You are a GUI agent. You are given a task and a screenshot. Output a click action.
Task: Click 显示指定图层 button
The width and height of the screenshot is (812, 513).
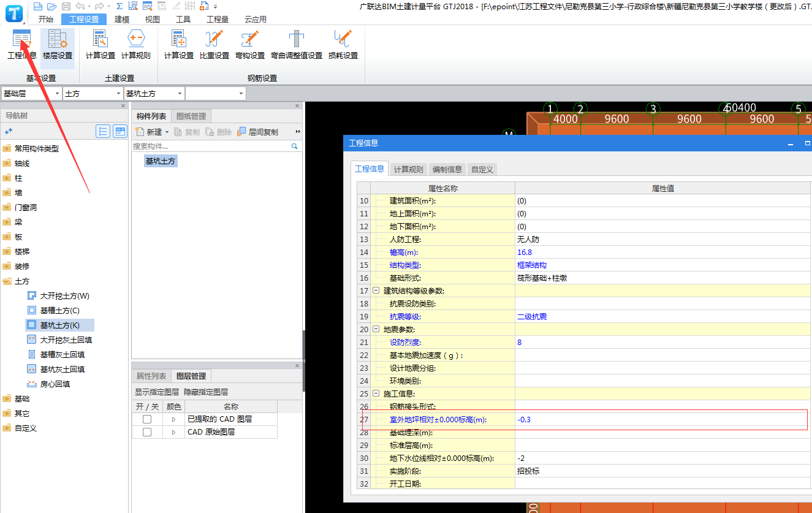click(157, 392)
